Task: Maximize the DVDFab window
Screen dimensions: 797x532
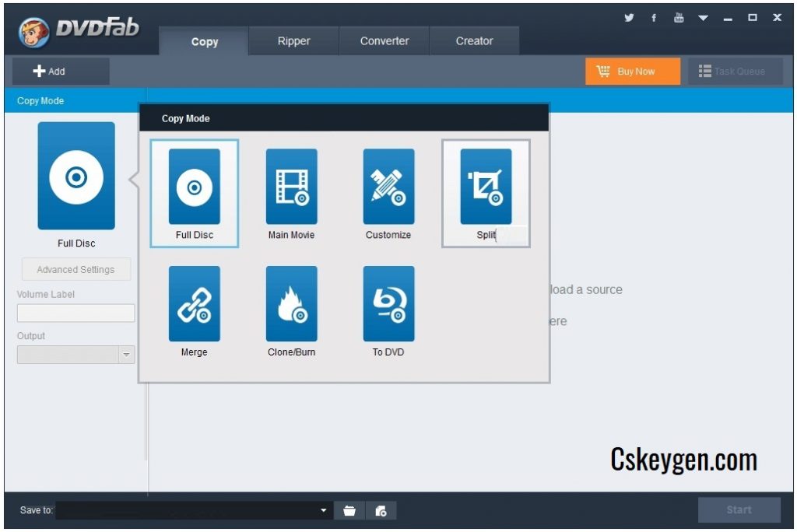Action: pyautogui.click(x=753, y=18)
